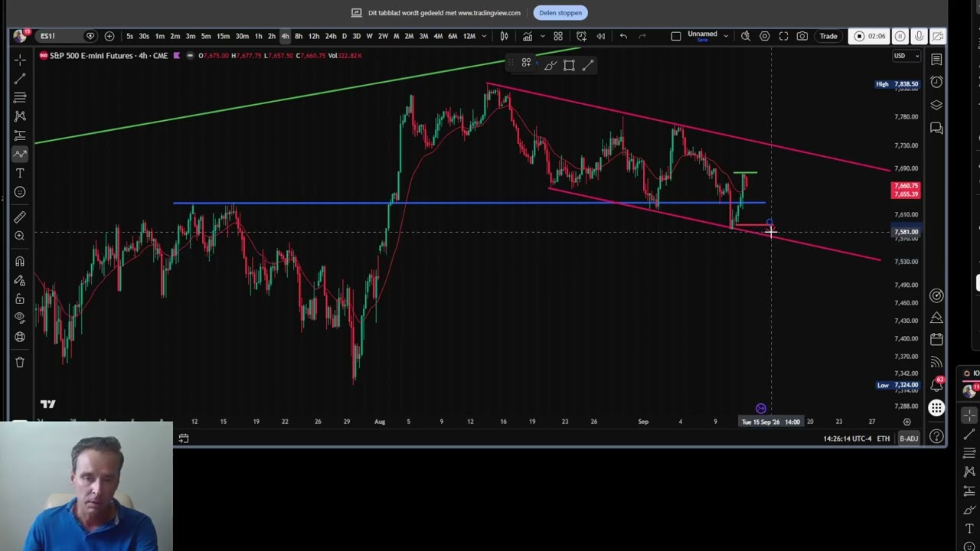Expand the timeframe list chevron
Viewport: 980px width, 551px height.
click(x=484, y=36)
